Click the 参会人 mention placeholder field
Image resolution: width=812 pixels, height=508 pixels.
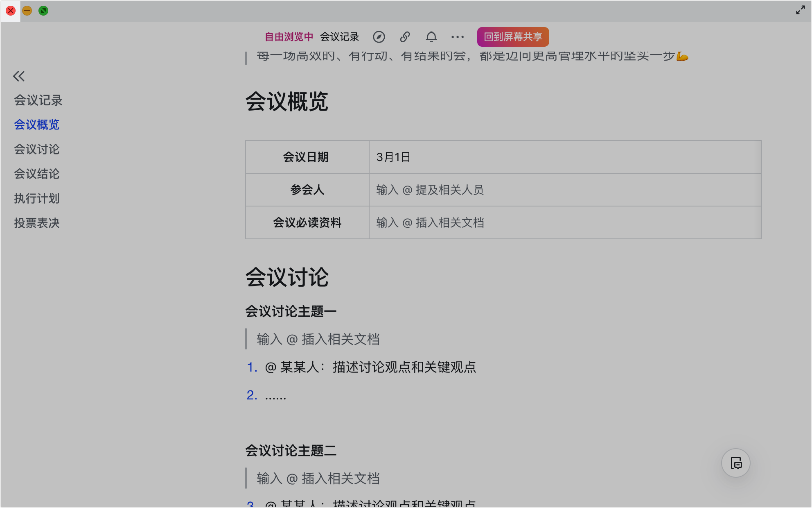tap(565, 190)
